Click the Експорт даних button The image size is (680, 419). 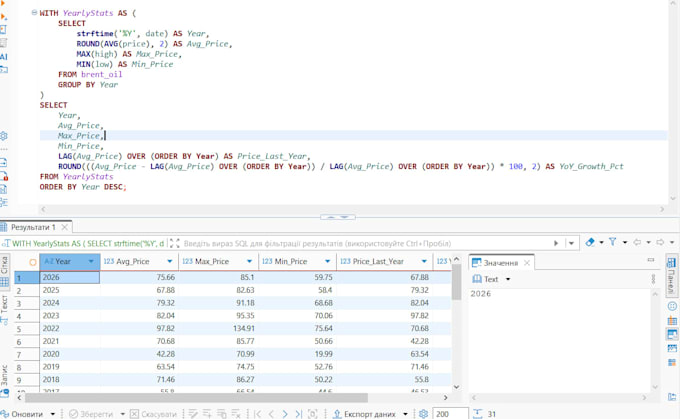coord(364,414)
